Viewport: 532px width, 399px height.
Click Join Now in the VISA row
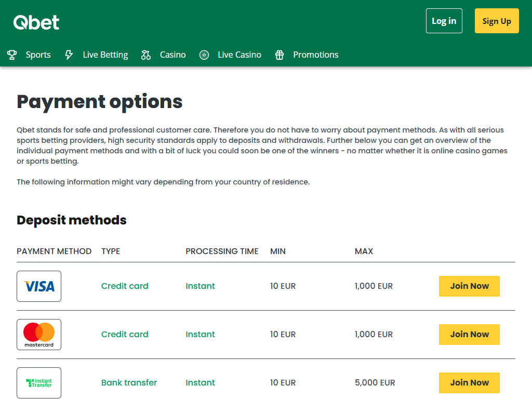pyautogui.click(x=469, y=286)
